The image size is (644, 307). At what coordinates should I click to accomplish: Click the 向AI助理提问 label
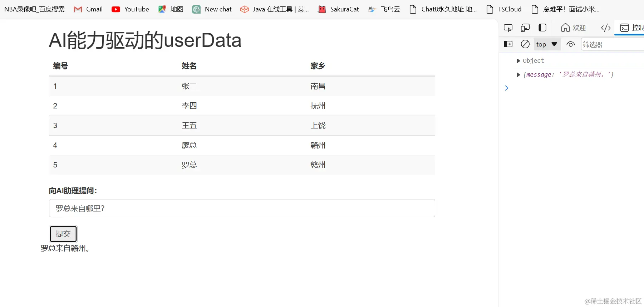coord(73,191)
